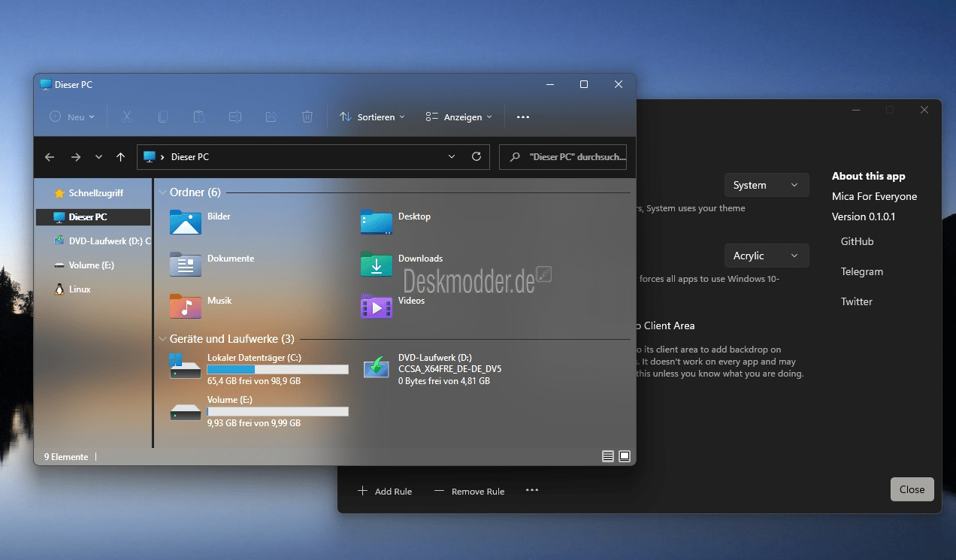
Task: Click the Cut icon in the Explorer toolbar
Action: (126, 117)
